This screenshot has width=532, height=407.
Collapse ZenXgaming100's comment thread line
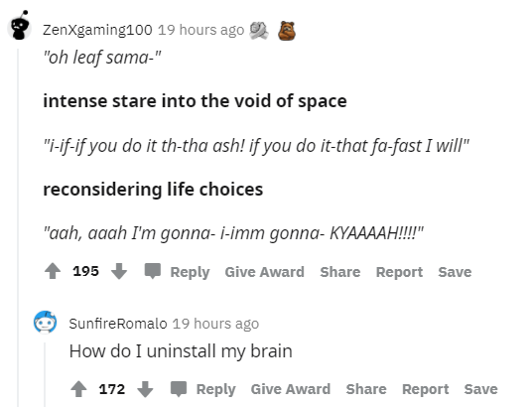(18, 227)
